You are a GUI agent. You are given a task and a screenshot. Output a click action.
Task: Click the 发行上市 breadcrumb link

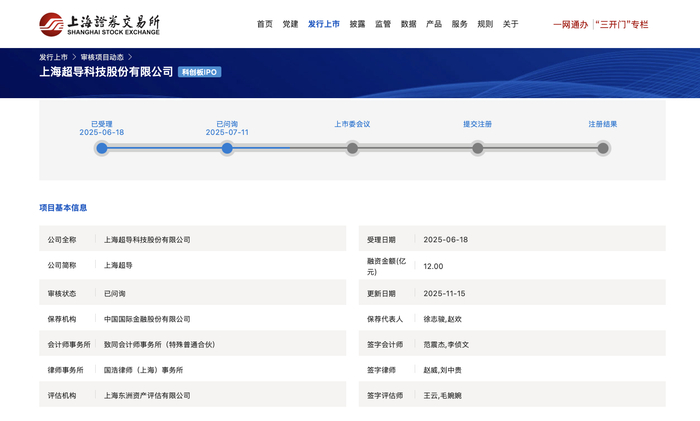tap(53, 57)
